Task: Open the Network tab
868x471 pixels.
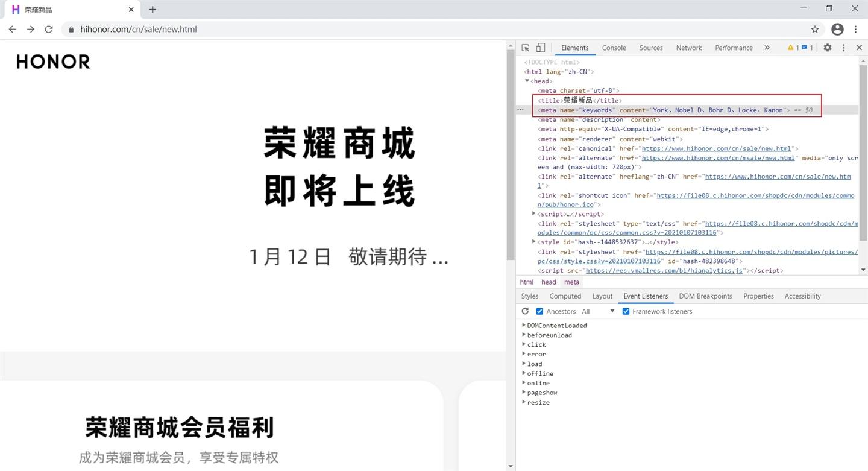Action: [688, 48]
